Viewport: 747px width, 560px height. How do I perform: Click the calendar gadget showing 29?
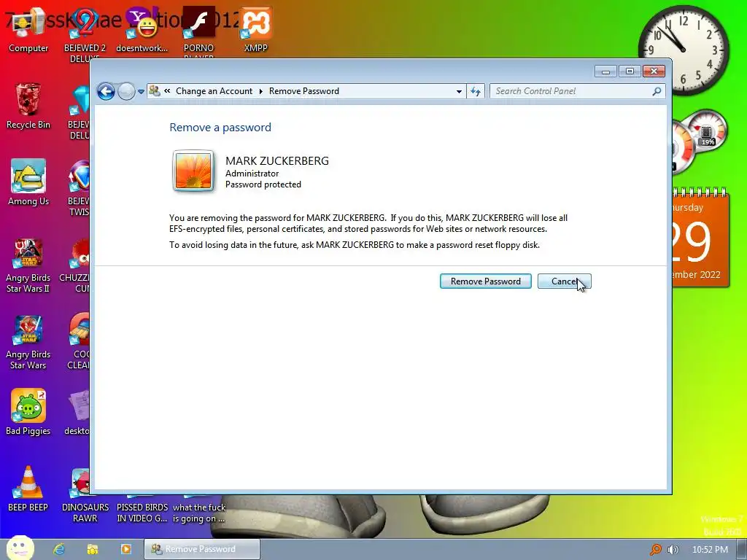tap(701, 238)
